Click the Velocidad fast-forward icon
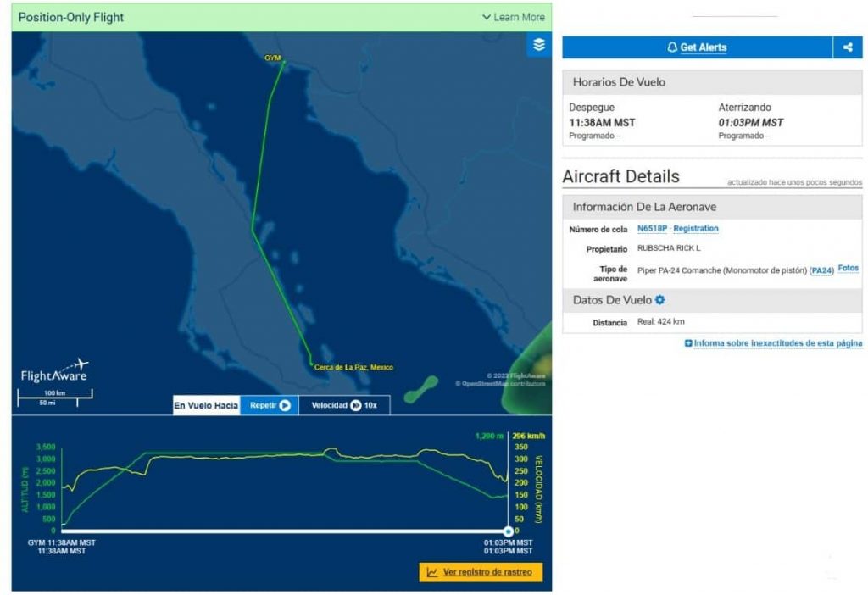 (x=356, y=405)
